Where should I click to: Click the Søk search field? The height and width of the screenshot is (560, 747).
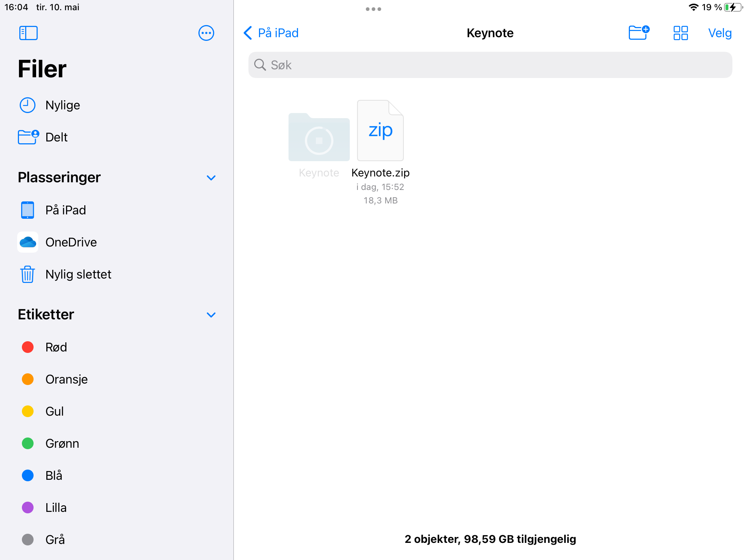490,65
